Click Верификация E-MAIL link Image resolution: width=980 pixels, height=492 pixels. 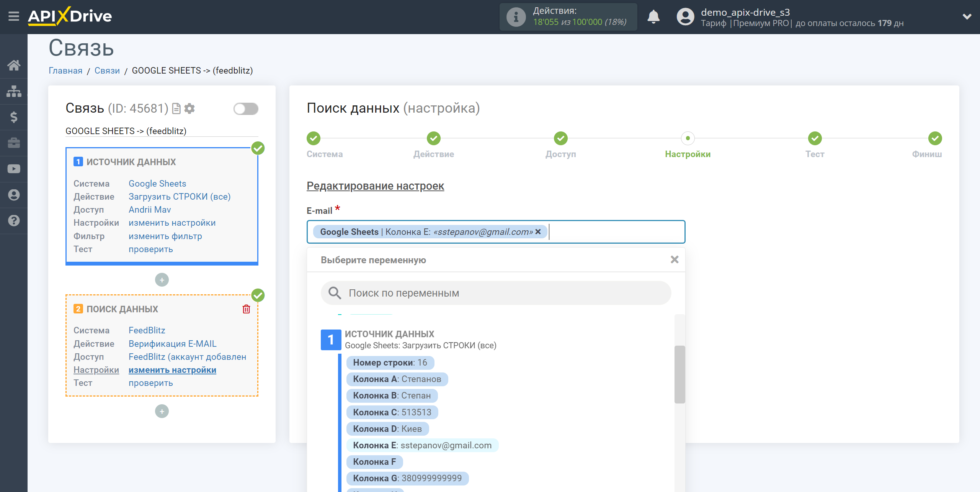point(173,344)
